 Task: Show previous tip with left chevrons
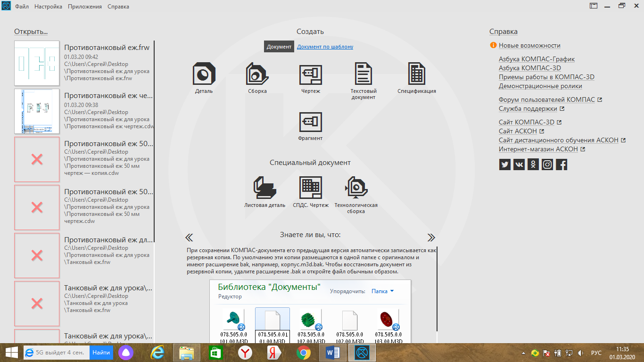(189, 238)
